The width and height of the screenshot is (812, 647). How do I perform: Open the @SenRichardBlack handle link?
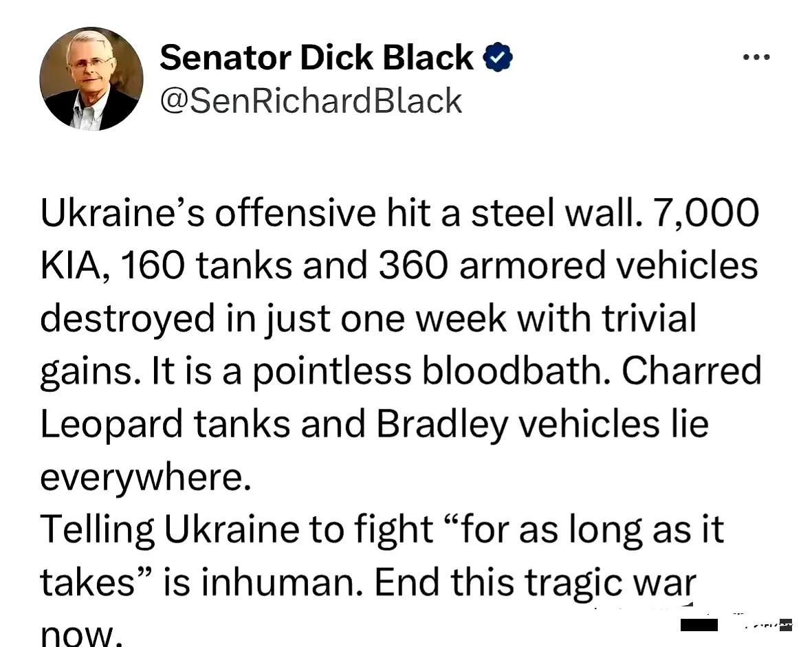[x=311, y=101]
